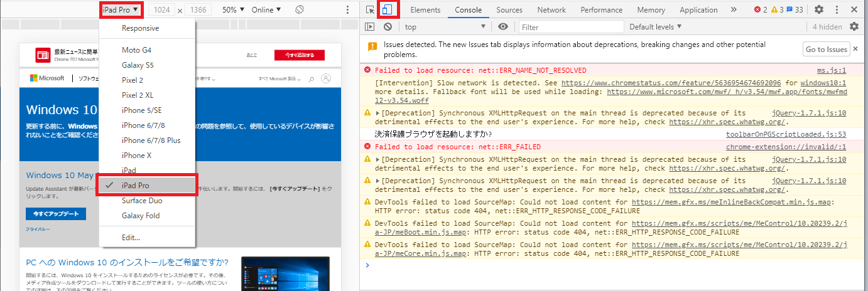Image resolution: width=868 pixels, height=291 pixels.
Task: Click the 今すぐアップデート button on page
Action: pyautogui.click(x=56, y=214)
